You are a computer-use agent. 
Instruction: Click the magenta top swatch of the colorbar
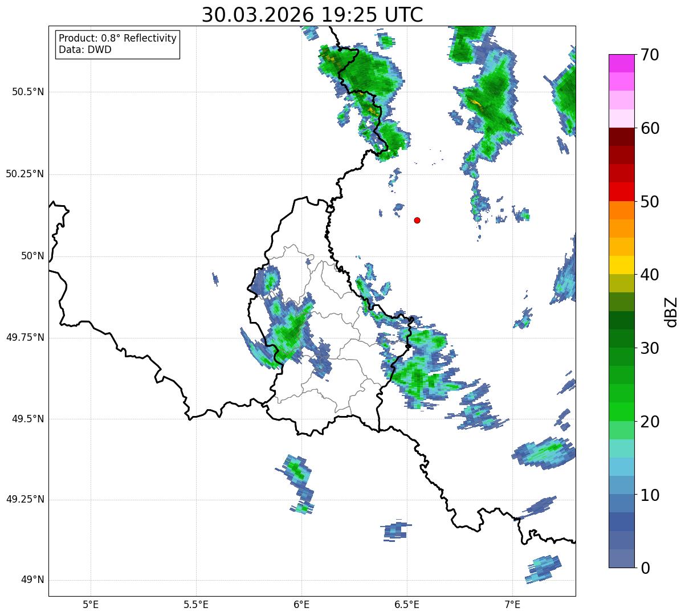pyautogui.click(x=622, y=63)
